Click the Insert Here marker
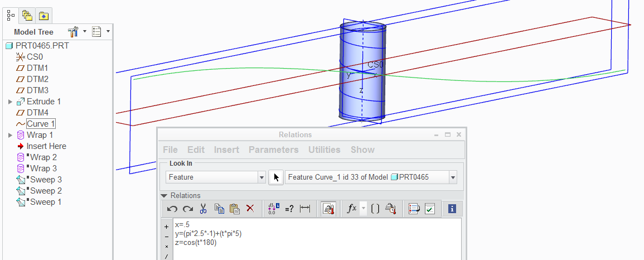 [x=41, y=146]
